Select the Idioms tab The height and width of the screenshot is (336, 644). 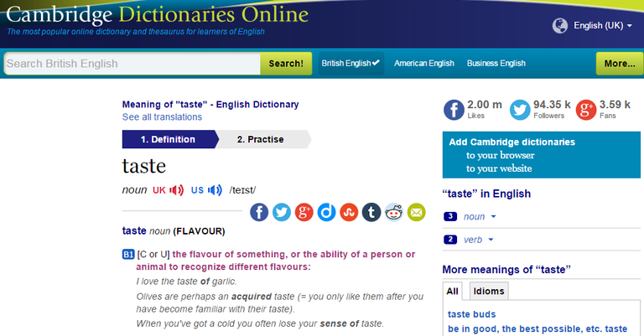489,291
